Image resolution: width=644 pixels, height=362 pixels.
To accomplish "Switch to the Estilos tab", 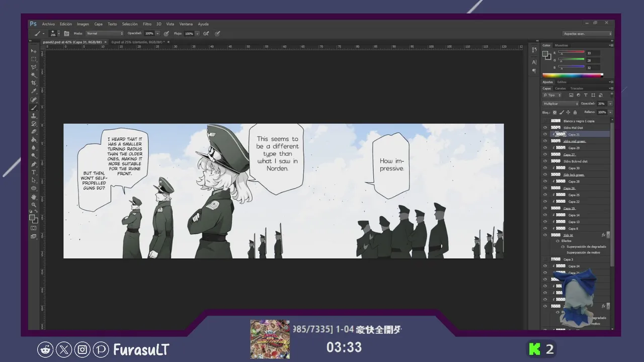I will tap(561, 82).
